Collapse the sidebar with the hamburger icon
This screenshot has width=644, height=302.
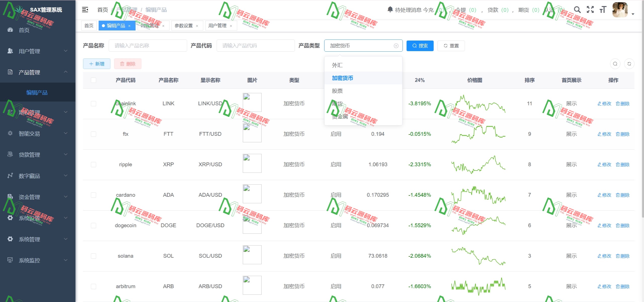pos(85,10)
